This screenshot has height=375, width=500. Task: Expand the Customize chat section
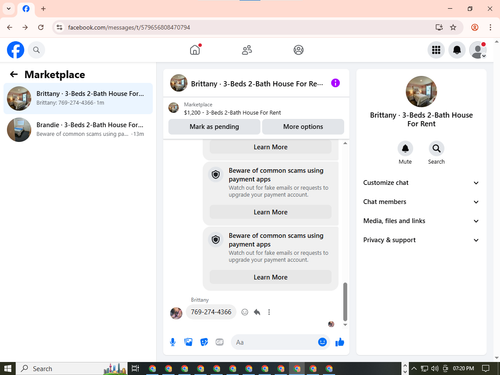pos(421,183)
